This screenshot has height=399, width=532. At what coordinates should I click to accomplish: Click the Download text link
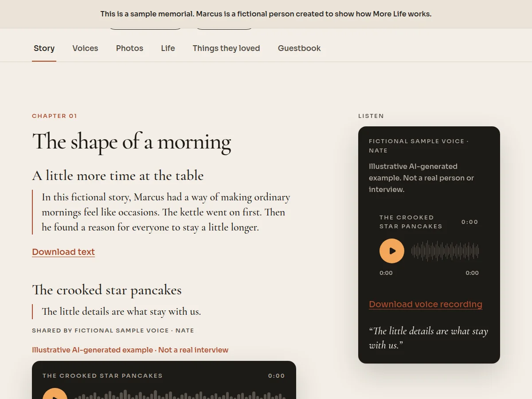pos(63,252)
